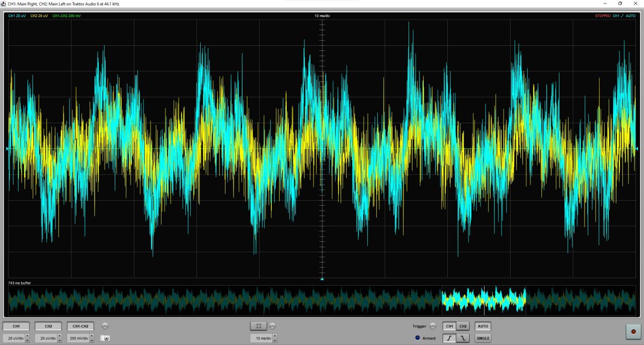Click the 'Trigger' label
644x345 pixels.
point(420,326)
